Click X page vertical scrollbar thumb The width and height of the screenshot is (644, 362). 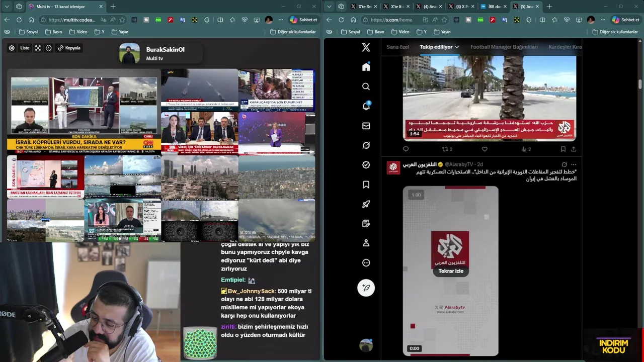(x=640, y=84)
